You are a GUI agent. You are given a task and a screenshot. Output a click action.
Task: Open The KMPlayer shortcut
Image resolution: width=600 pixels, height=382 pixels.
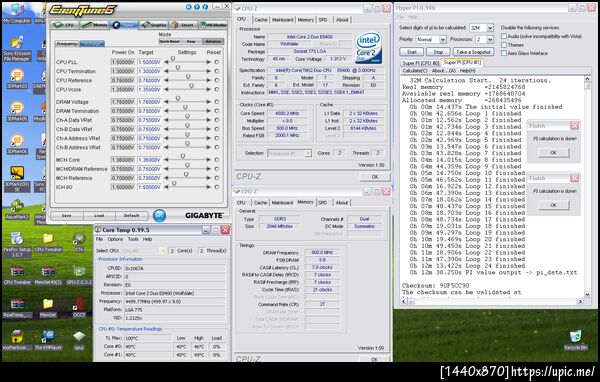coord(48,340)
